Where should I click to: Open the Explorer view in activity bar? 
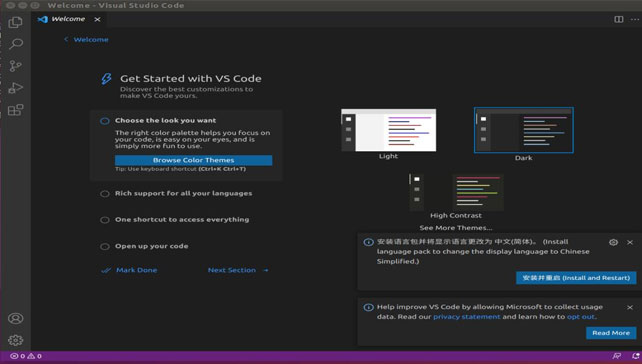tap(16, 22)
